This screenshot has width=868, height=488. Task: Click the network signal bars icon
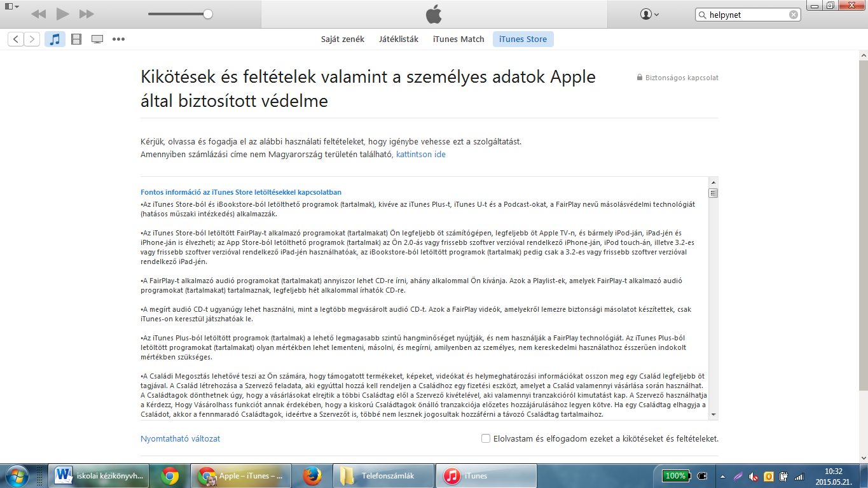tap(800, 476)
